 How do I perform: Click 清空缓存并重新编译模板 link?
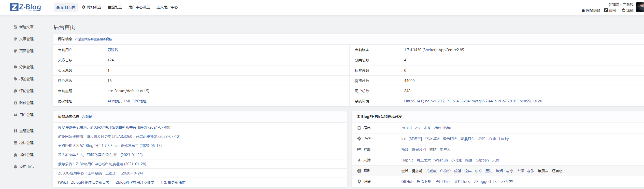(x=95, y=39)
